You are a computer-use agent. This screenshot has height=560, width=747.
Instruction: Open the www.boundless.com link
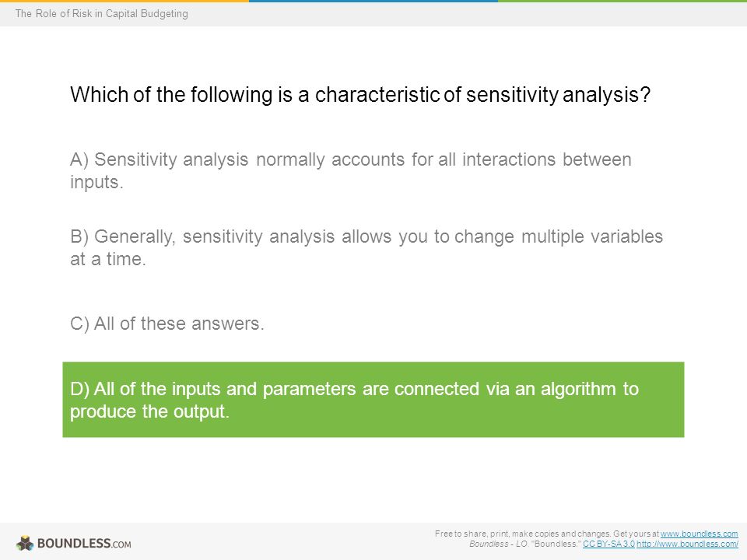coord(699,534)
